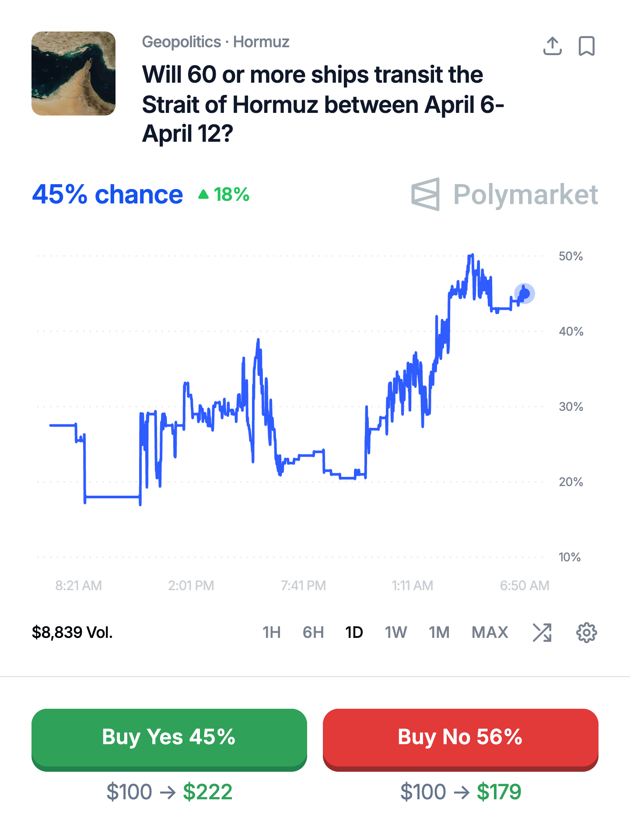The height and width of the screenshot is (840, 630).
Task: Open the Hormuz tag link
Action: pyautogui.click(x=261, y=42)
